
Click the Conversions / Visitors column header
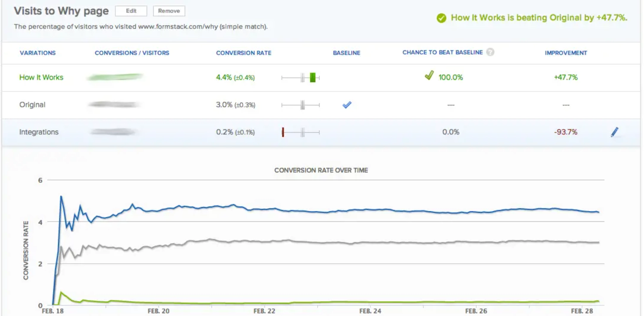tap(132, 53)
